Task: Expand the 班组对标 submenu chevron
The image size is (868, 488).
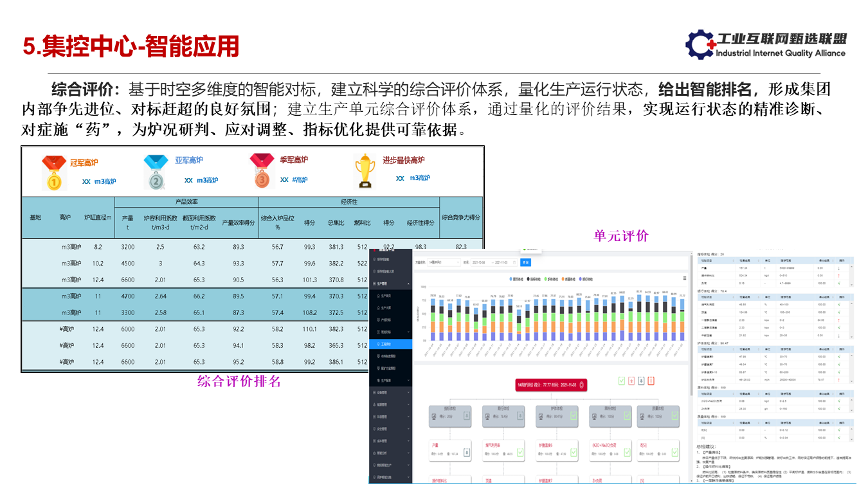Action: point(408,332)
